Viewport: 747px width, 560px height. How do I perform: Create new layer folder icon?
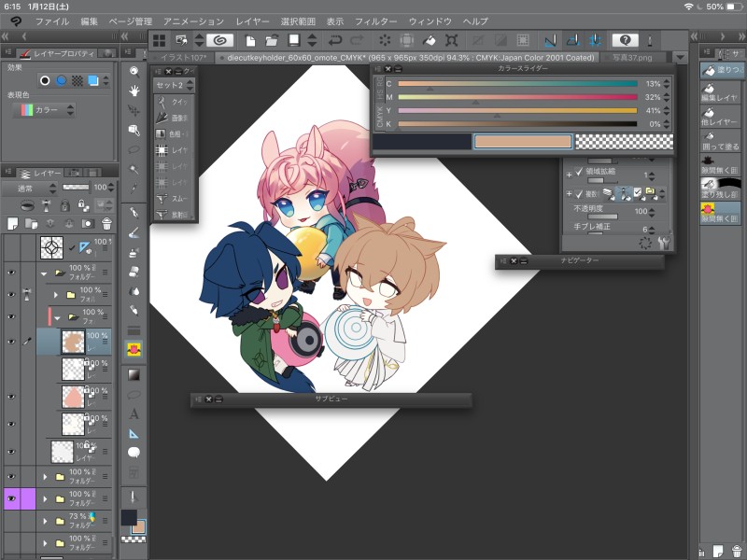[x=32, y=223]
